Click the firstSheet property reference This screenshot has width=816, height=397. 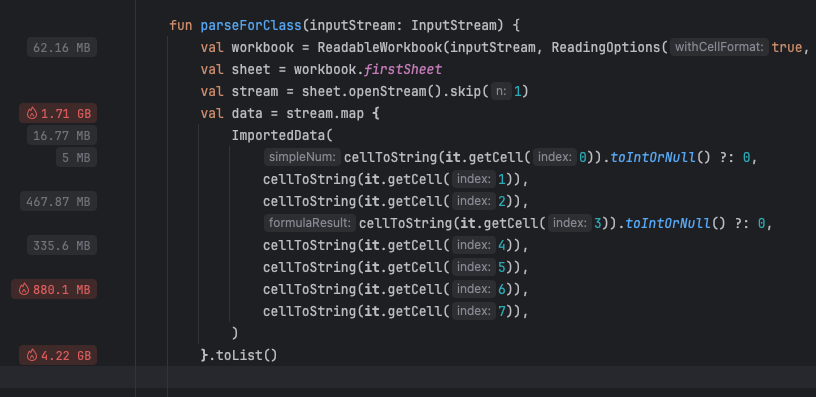pyautogui.click(x=403, y=69)
